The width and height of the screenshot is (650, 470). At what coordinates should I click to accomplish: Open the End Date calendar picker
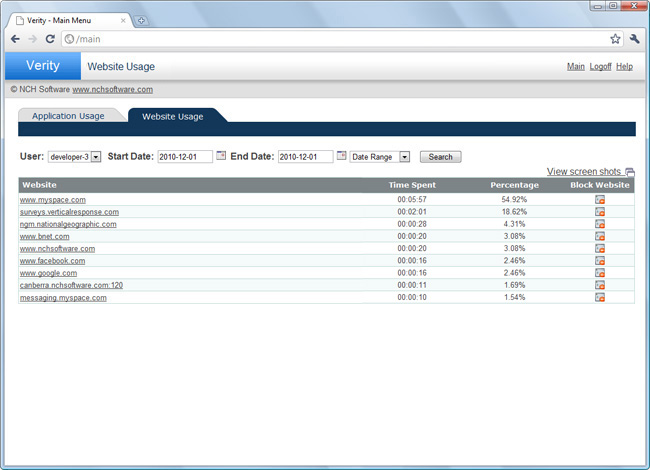341,156
